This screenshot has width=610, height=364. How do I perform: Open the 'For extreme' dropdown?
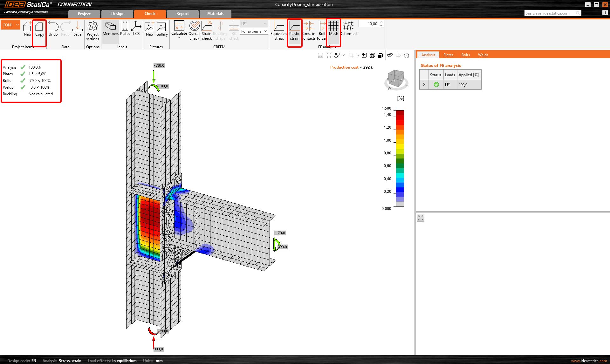pyautogui.click(x=254, y=31)
